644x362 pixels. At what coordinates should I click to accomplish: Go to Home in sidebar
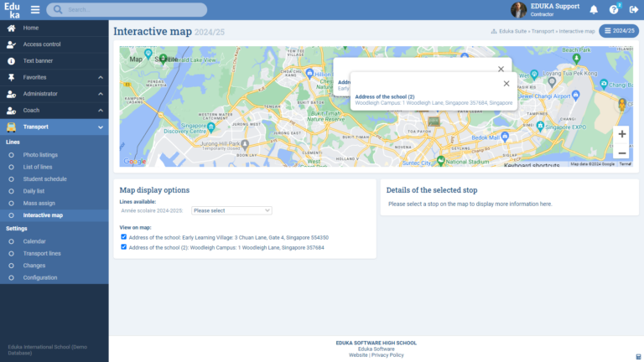coord(55,28)
